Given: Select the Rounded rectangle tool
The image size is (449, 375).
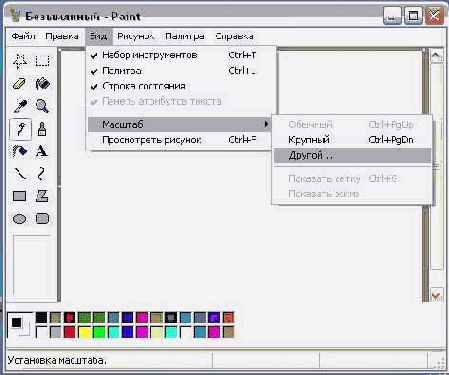Looking at the screenshot, I should pos(42,219).
